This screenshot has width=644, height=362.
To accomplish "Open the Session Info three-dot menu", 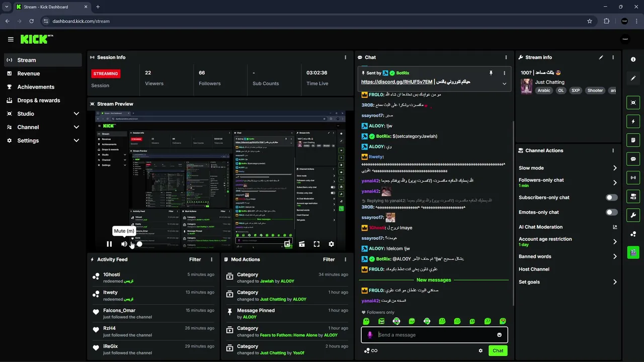I will (x=345, y=57).
